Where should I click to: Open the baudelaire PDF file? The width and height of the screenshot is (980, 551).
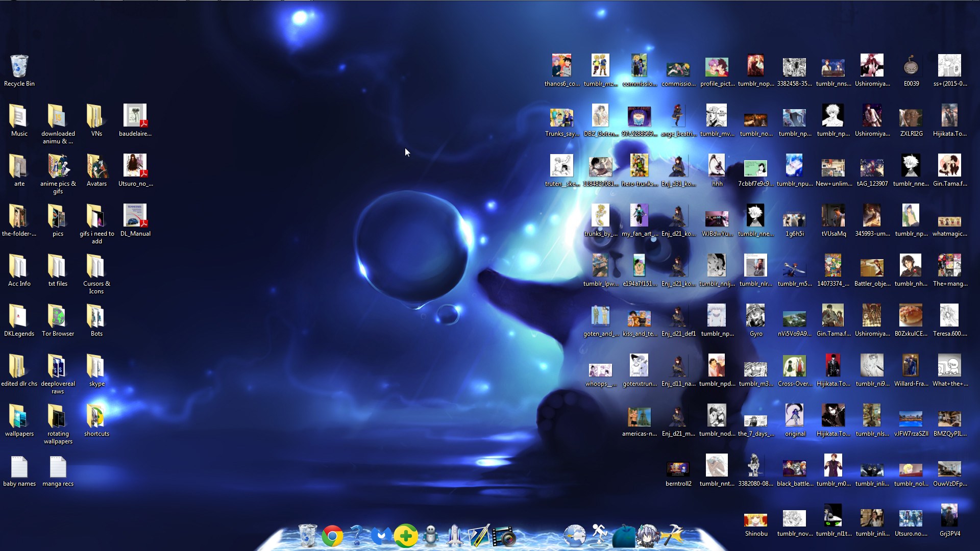pos(135,120)
